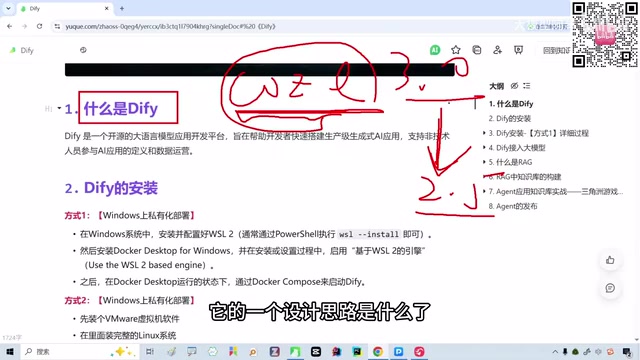Open the add collaborator icon
This screenshot has width=640, height=360.
point(497,50)
